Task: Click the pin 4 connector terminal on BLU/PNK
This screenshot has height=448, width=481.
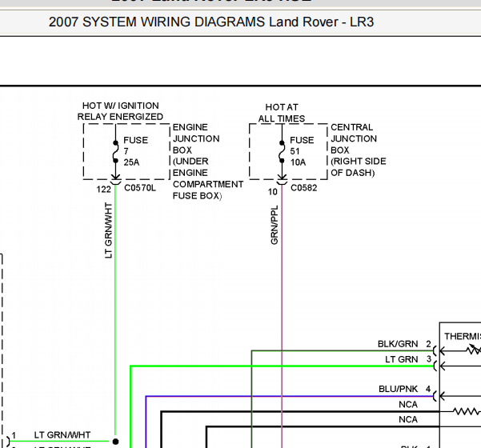Action: click(435, 396)
